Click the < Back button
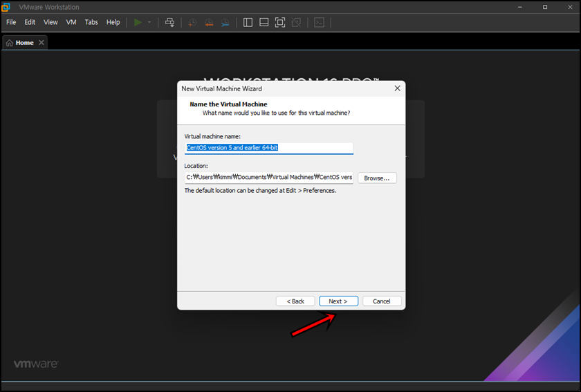581x392 pixels. [295, 301]
